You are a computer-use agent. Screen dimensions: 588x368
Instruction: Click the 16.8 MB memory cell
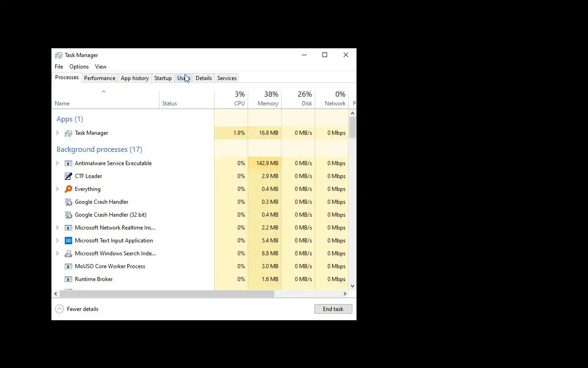tap(265, 133)
